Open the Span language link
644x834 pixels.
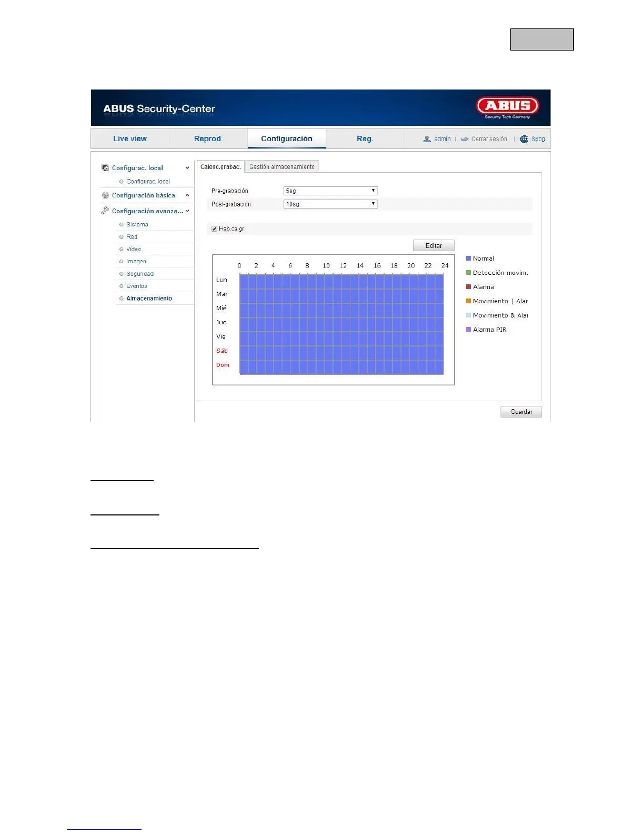[x=538, y=139]
